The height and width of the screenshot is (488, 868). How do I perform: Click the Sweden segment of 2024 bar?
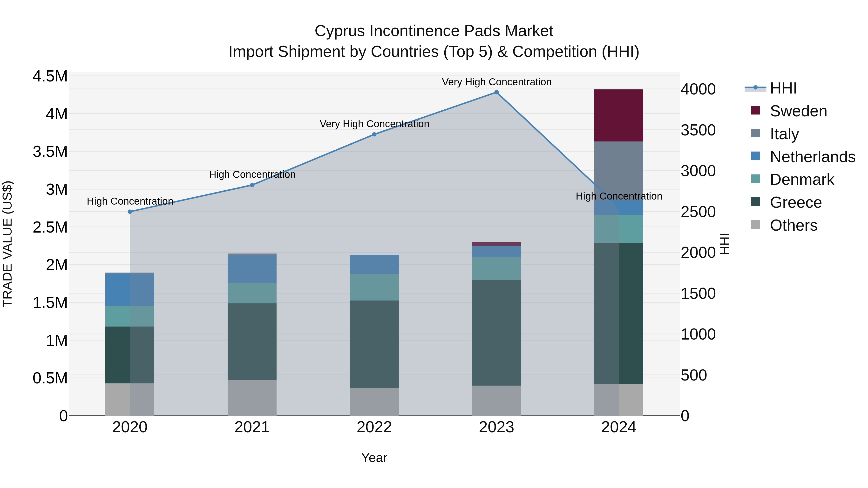click(619, 115)
